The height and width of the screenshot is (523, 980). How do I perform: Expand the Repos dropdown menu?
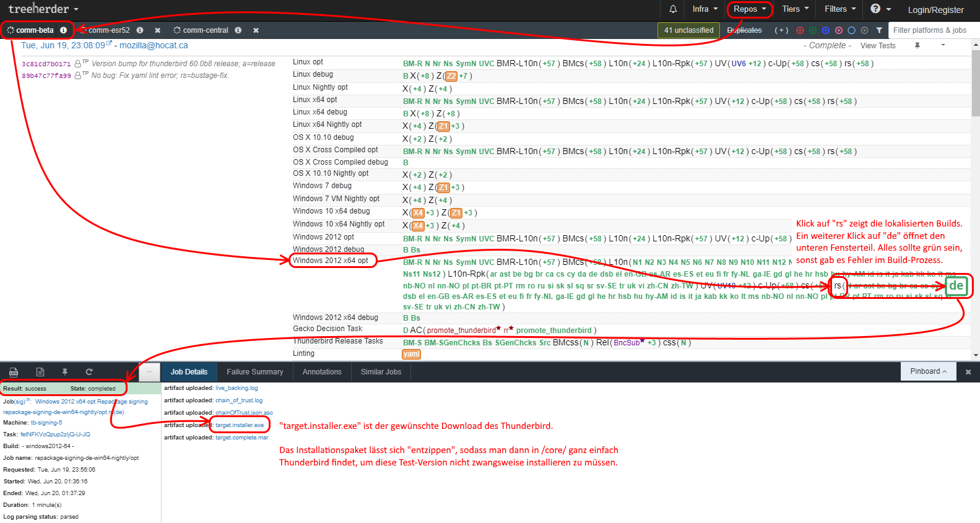point(750,9)
